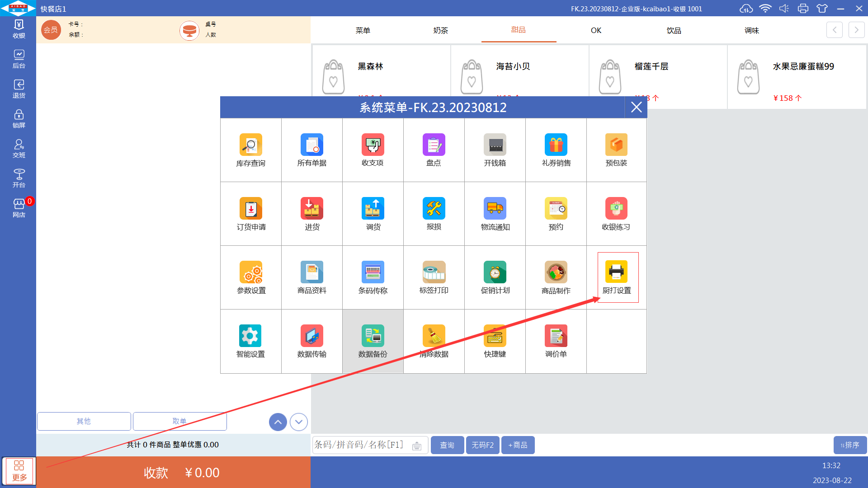This screenshot has width=868, height=488.
Task: Open 数据传输 data transfer
Action: (312, 341)
